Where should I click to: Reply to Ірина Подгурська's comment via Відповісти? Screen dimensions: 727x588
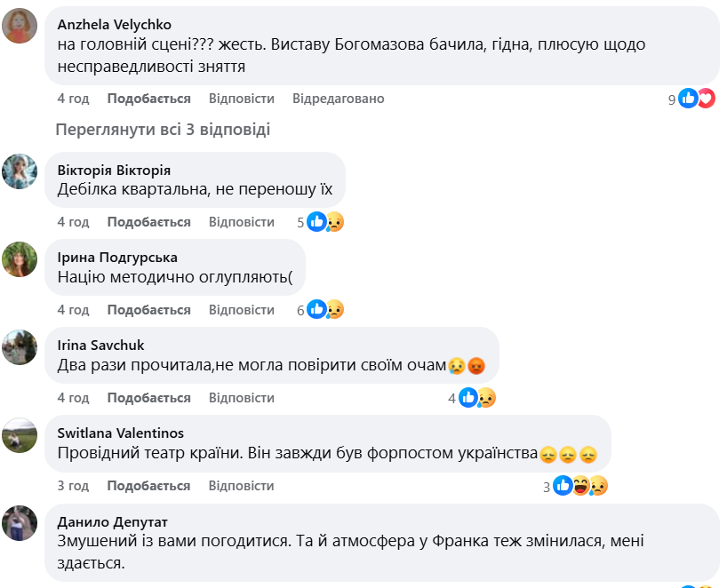(x=242, y=310)
